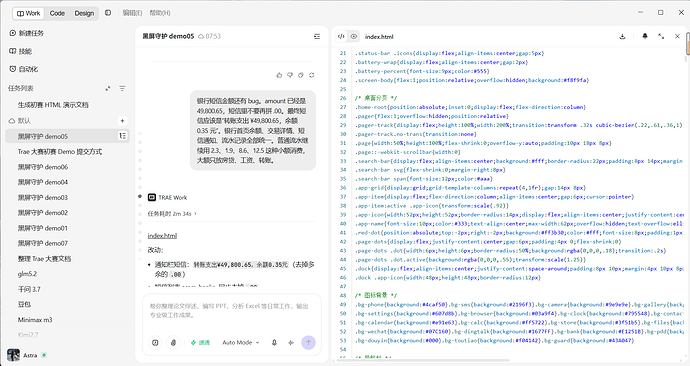Screen dimensions: 690x366
Task: Click the TRAE Work agent icon
Action: coord(152,198)
